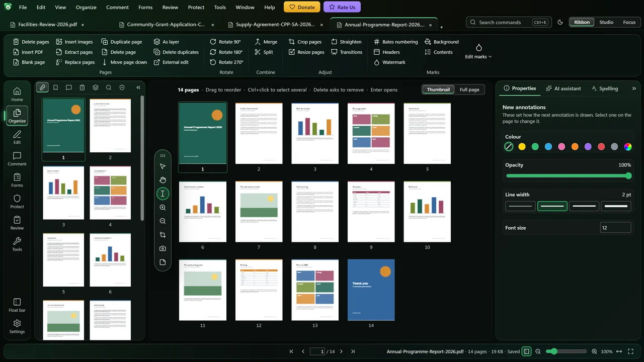Open the Settings gear in sidebar

click(x=17, y=326)
